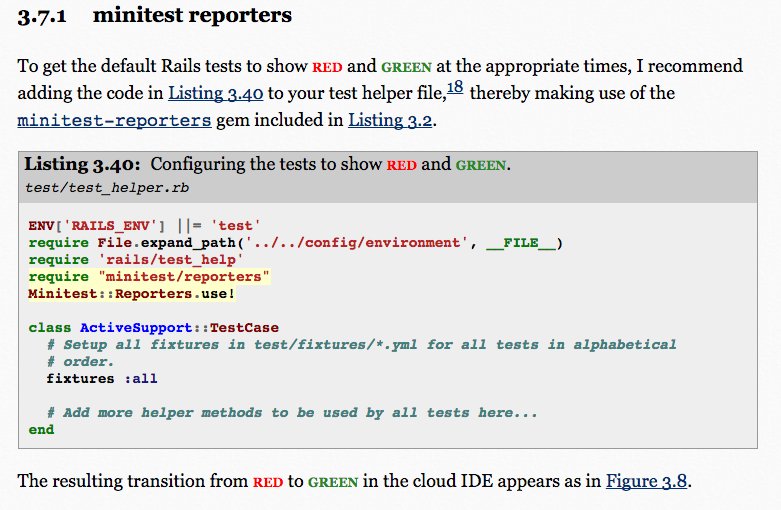This screenshot has width=781, height=510.
Task: Click the File.expand_path require line
Action: tap(296, 243)
